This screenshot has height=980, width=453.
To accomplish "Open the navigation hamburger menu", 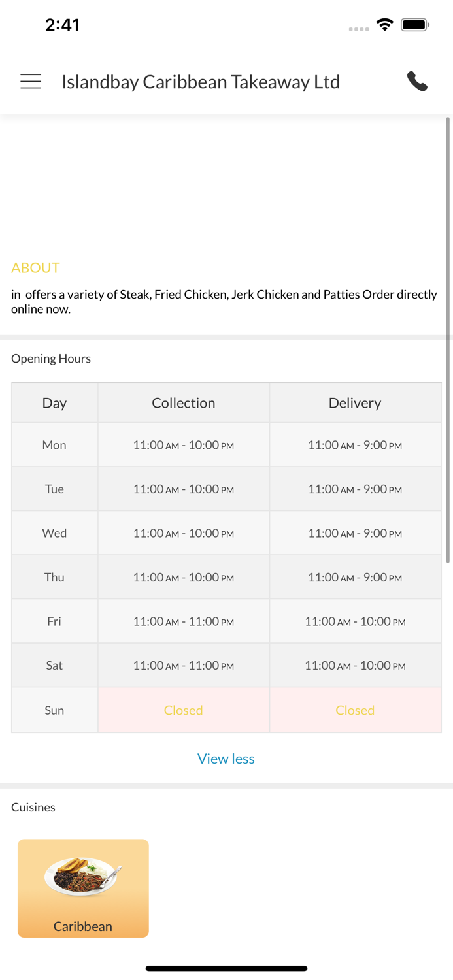I will tap(30, 81).
